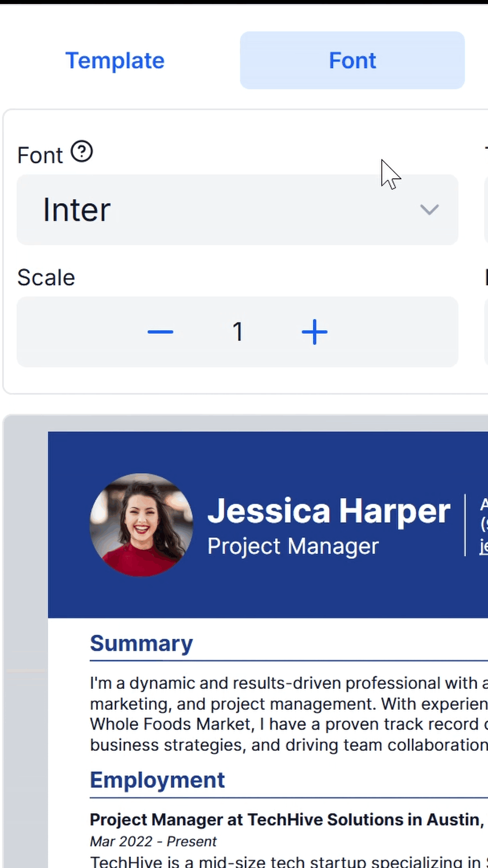The image size is (488, 868).
Task: Select the TechHive Solutions job title line
Action: (x=285, y=820)
